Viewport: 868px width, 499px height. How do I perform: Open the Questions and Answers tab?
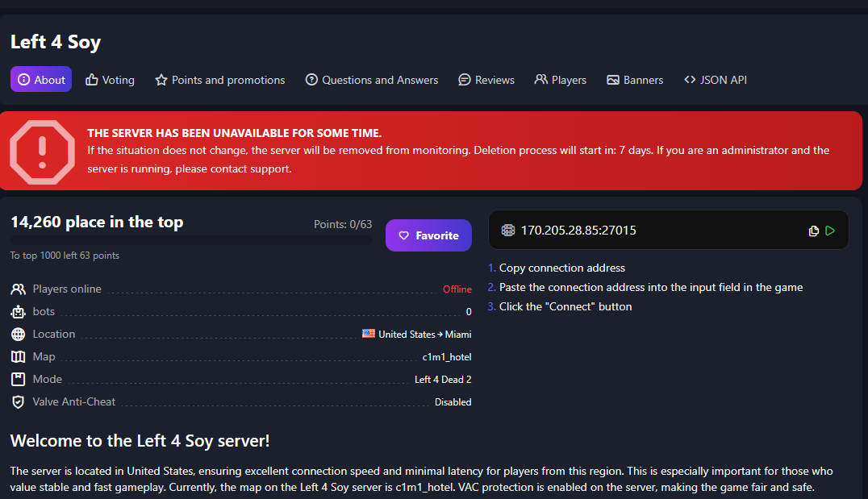371,80
